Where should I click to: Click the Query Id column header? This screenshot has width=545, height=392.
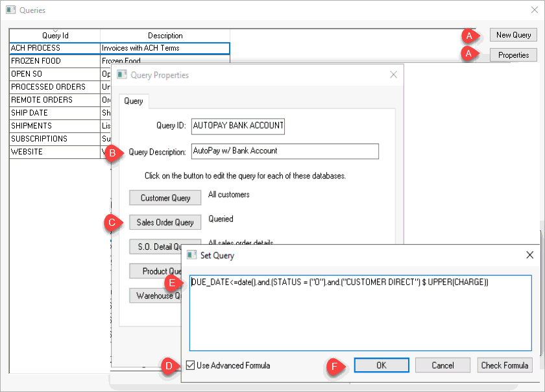(x=55, y=36)
